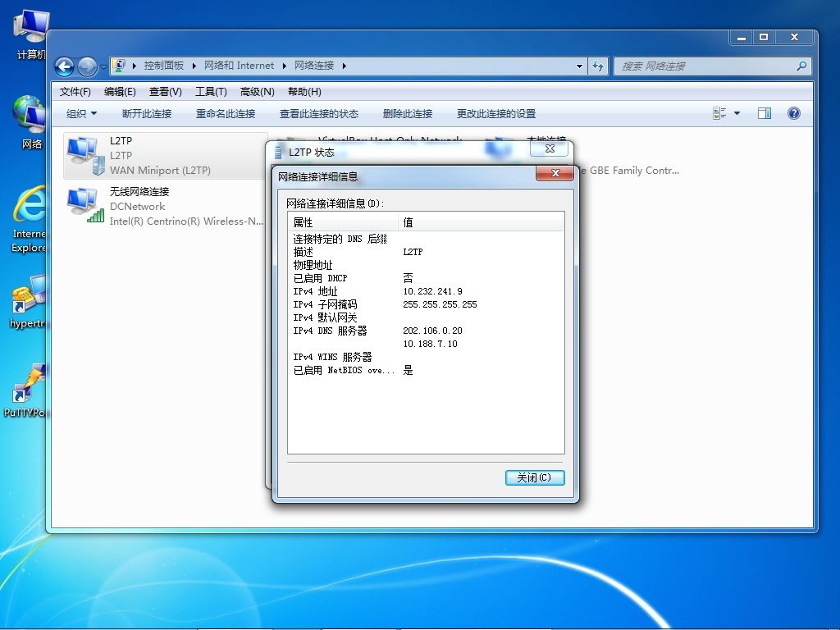Click 删除此连接 toolbar command
Image resolution: width=840 pixels, height=630 pixels.
pos(408,113)
